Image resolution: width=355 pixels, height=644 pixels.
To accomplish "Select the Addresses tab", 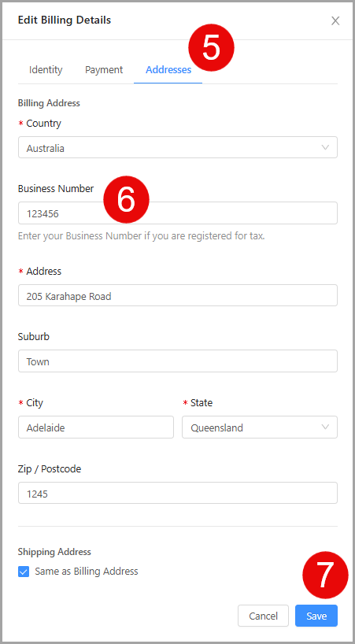I will click(x=168, y=70).
